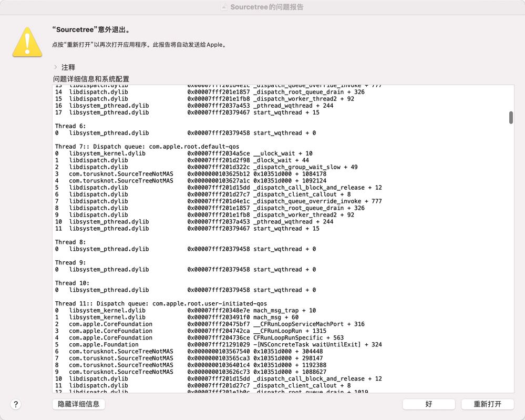
Task: Open help with the question mark button
Action: coord(16,404)
